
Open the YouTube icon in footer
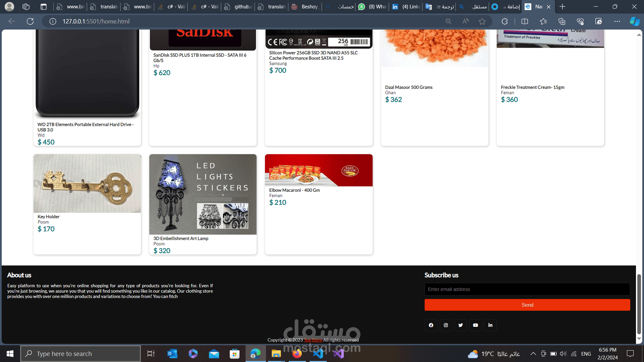[x=475, y=325]
